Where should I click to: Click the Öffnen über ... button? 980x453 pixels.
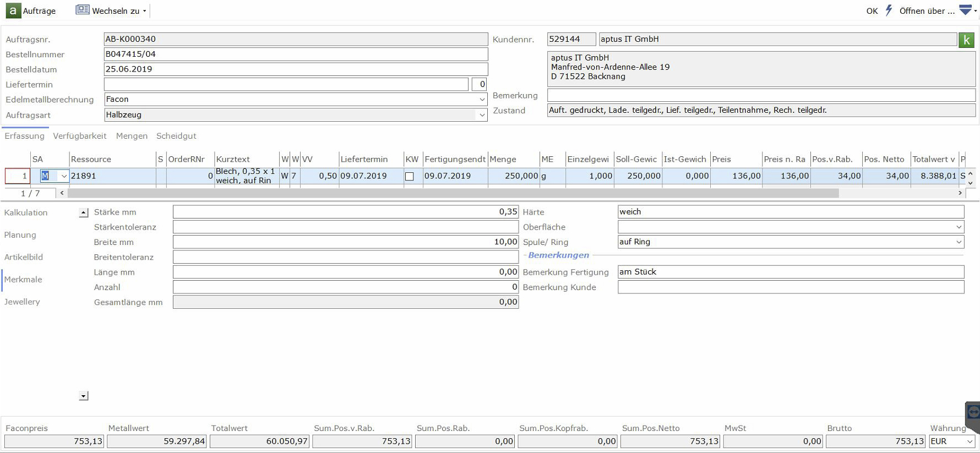[927, 11]
